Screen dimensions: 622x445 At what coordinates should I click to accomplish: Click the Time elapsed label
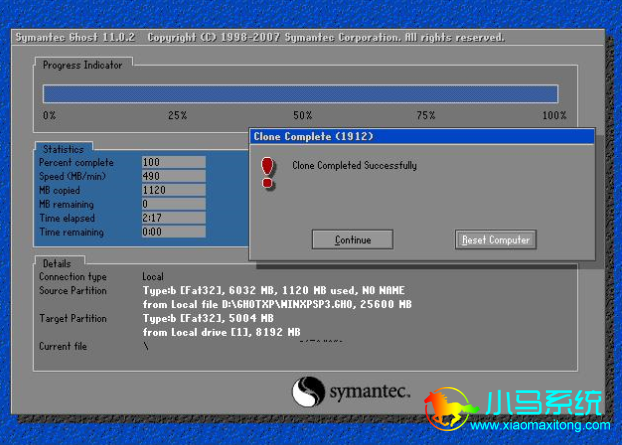[x=67, y=218]
